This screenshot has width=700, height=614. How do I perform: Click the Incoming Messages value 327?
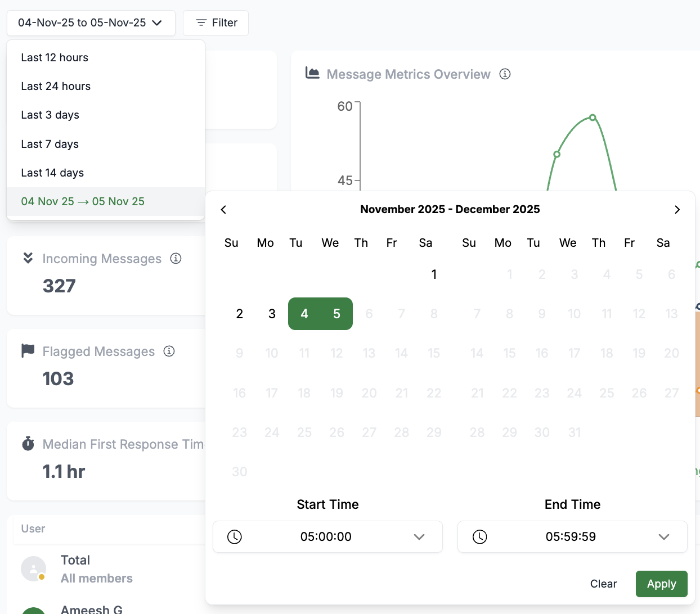pyautogui.click(x=59, y=286)
